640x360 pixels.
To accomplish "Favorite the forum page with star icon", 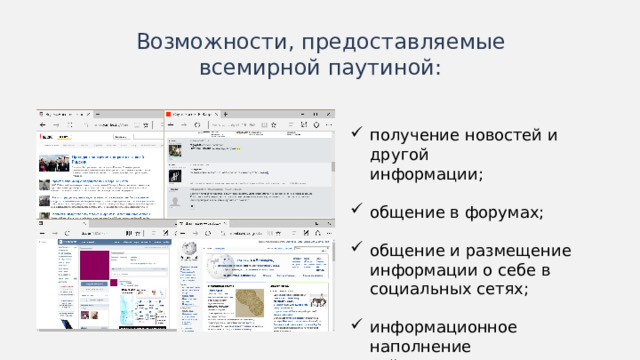I will click(274, 125).
